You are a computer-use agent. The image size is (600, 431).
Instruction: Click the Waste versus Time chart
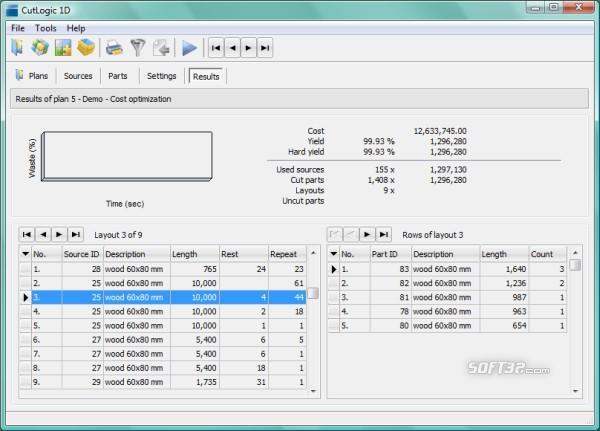(127, 156)
